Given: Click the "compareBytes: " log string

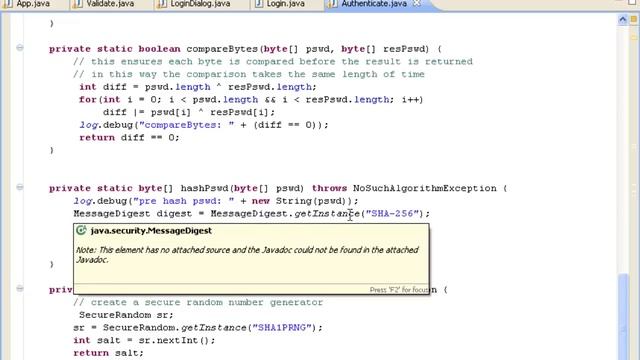Looking at the screenshot, I should [187, 125].
